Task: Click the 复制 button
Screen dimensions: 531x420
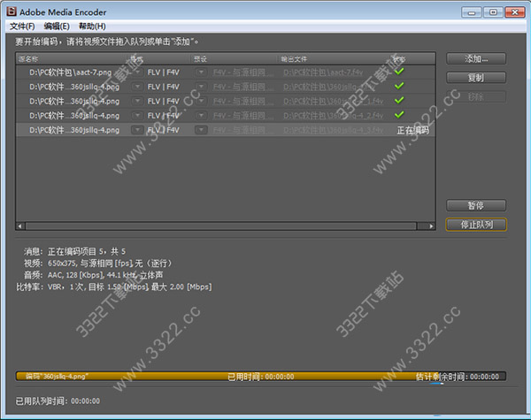Action: click(476, 78)
